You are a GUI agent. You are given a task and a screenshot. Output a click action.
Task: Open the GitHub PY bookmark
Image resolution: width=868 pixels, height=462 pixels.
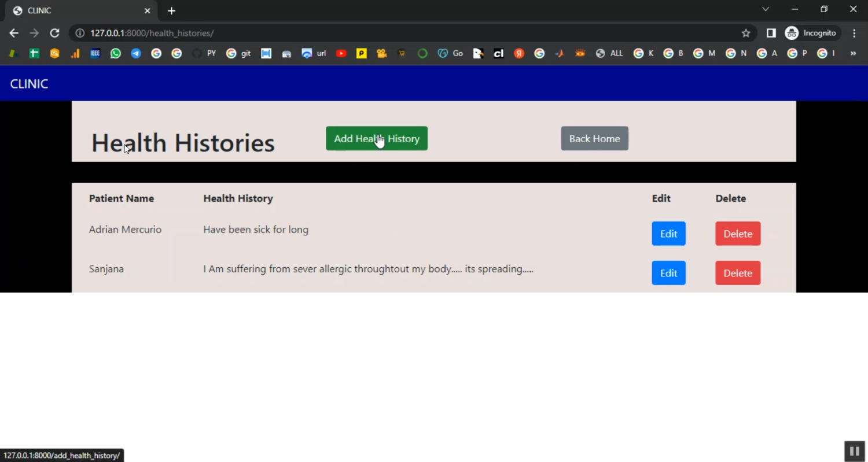pos(204,53)
